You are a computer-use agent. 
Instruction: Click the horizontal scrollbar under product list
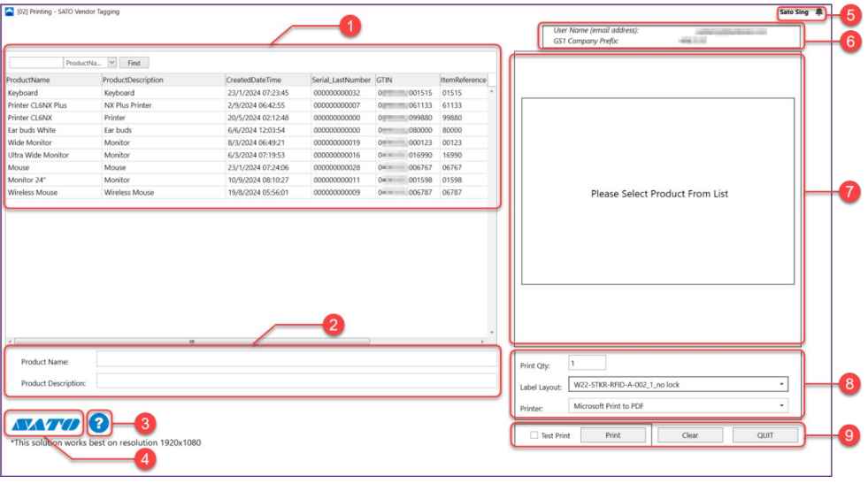pyautogui.click(x=191, y=341)
